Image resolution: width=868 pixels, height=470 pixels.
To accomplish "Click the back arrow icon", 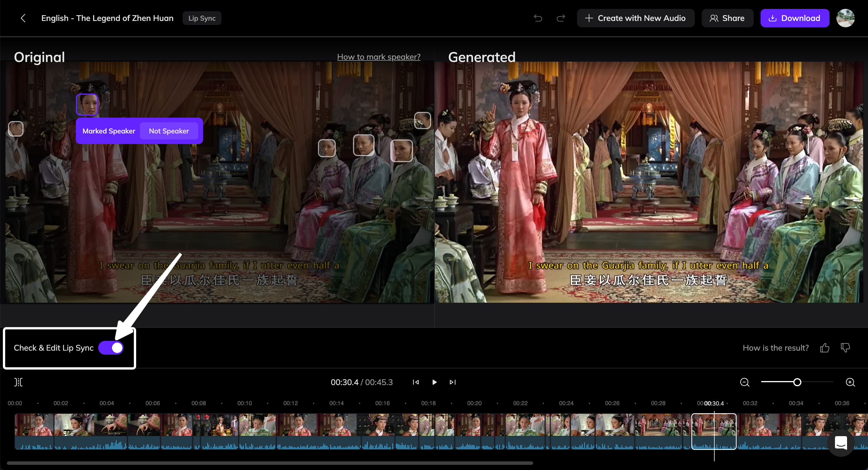I will (23, 18).
